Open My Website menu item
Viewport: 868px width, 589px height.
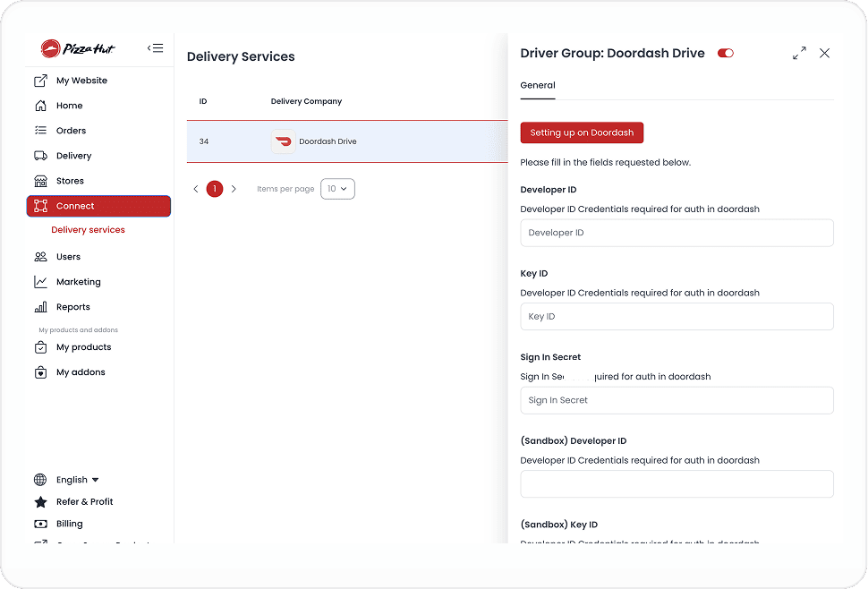[x=82, y=81]
